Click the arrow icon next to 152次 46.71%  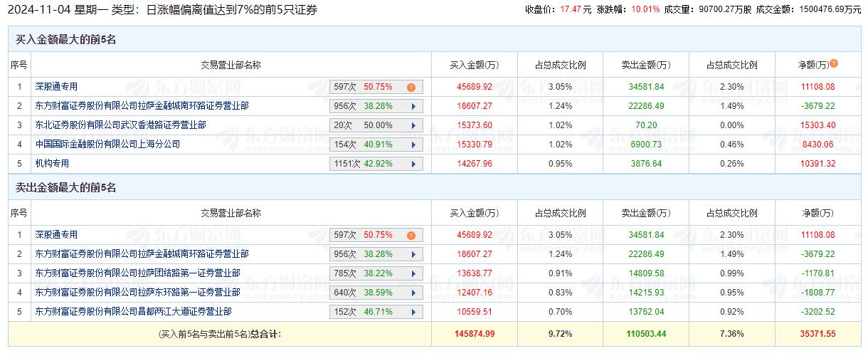[413, 312]
